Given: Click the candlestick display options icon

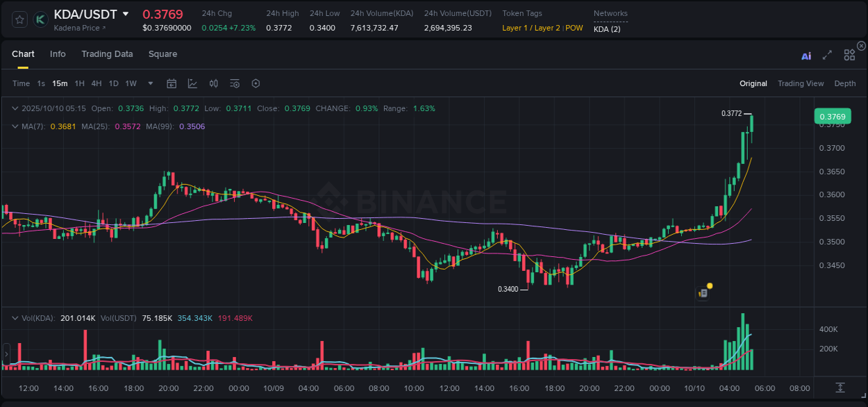Looking at the screenshot, I should pos(213,83).
